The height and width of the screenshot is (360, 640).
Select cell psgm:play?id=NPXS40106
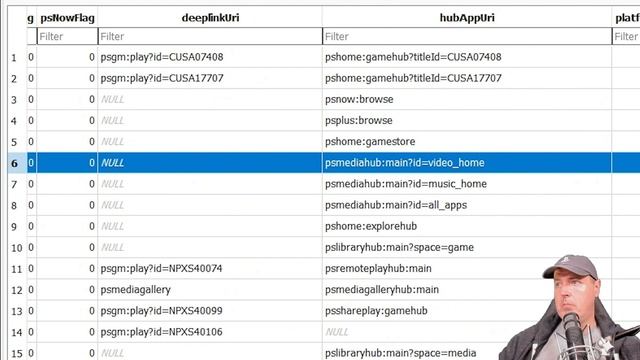coord(210,332)
